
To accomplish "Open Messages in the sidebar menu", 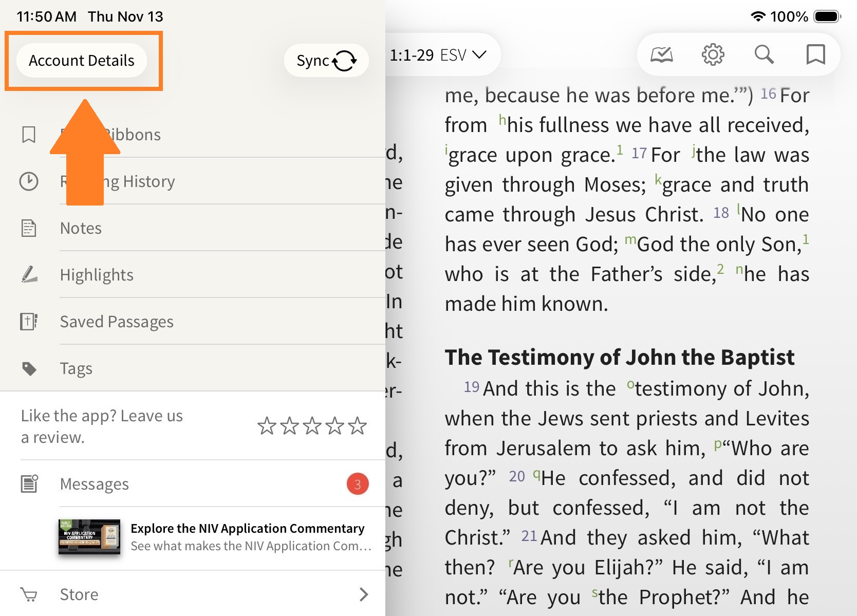I will coord(95,484).
